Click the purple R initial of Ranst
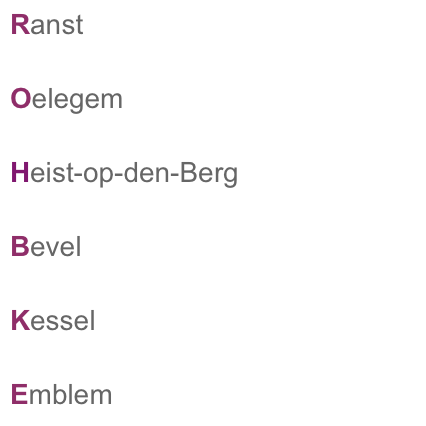The width and height of the screenshot is (426, 426). tap(20, 24)
